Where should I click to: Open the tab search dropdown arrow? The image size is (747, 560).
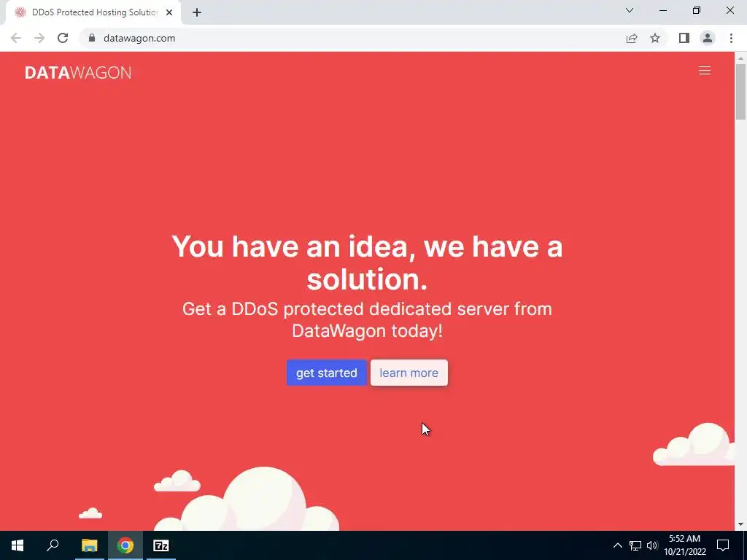pos(630,10)
